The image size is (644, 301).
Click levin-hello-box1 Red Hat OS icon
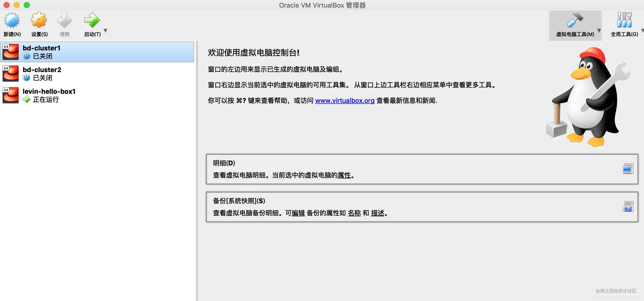point(11,95)
